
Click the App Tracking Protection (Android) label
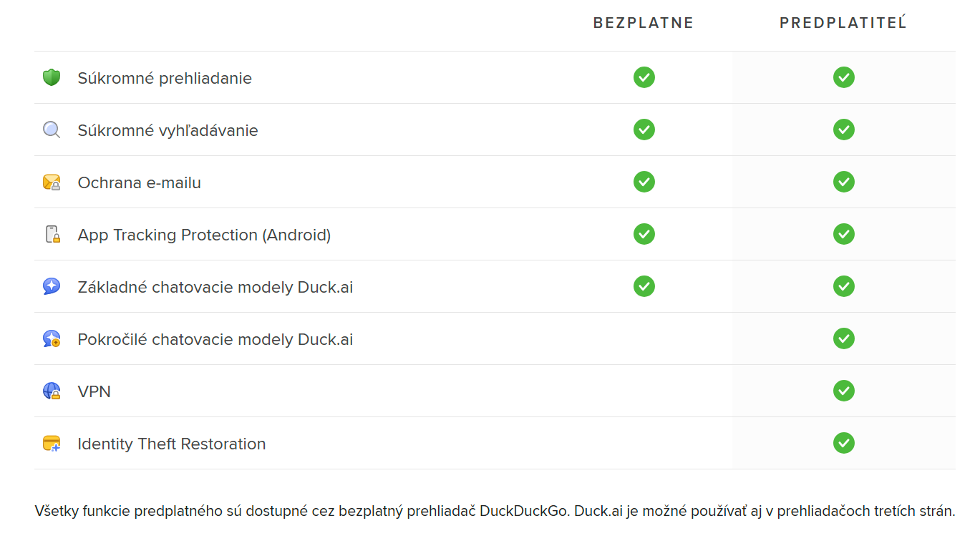click(x=204, y=235)
